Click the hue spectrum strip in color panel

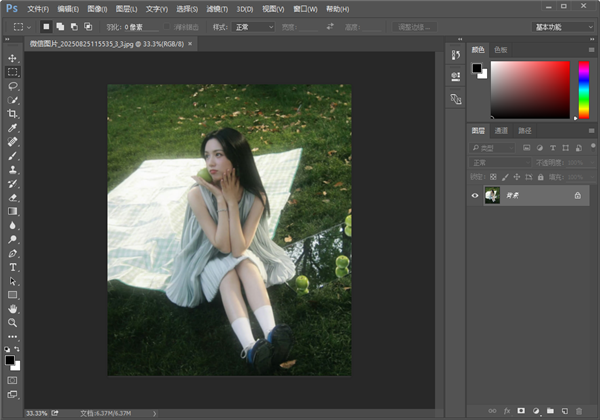(583, 89)
